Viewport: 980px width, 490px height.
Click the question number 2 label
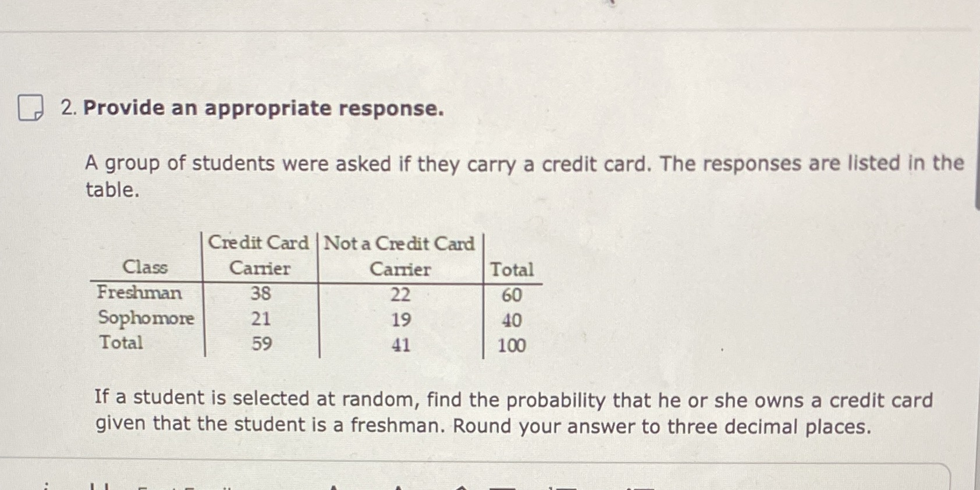pos(69,108)
